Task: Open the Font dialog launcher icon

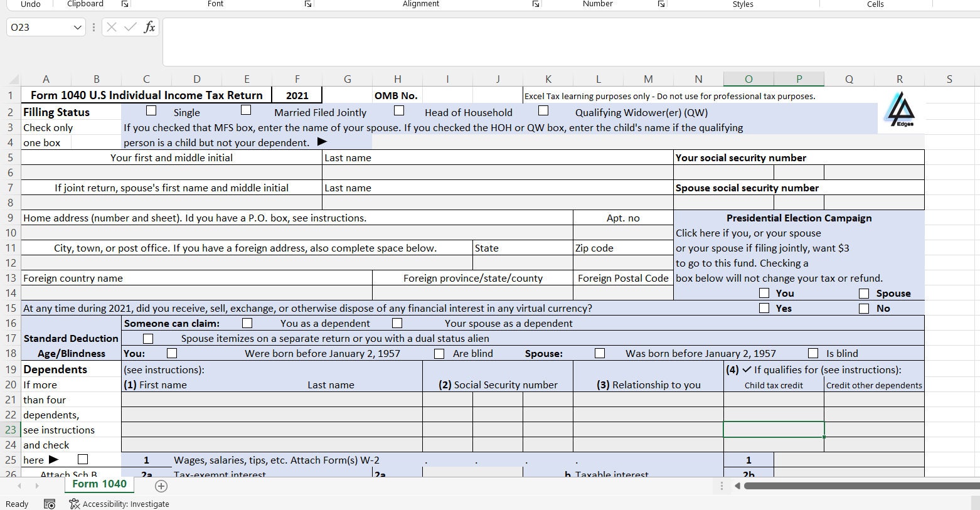Action: (x=307, y=4)
